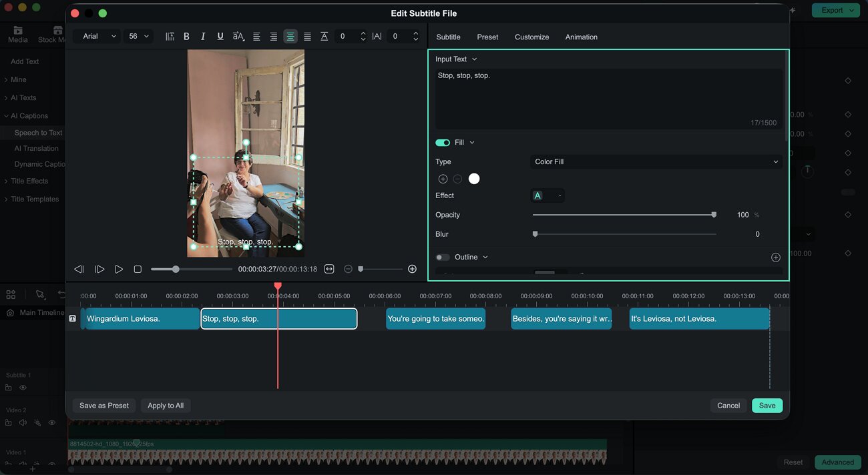Screen dimensions: 868x475
Task: Click fit timeline to window icon
Action: click(x=329, y=269)
